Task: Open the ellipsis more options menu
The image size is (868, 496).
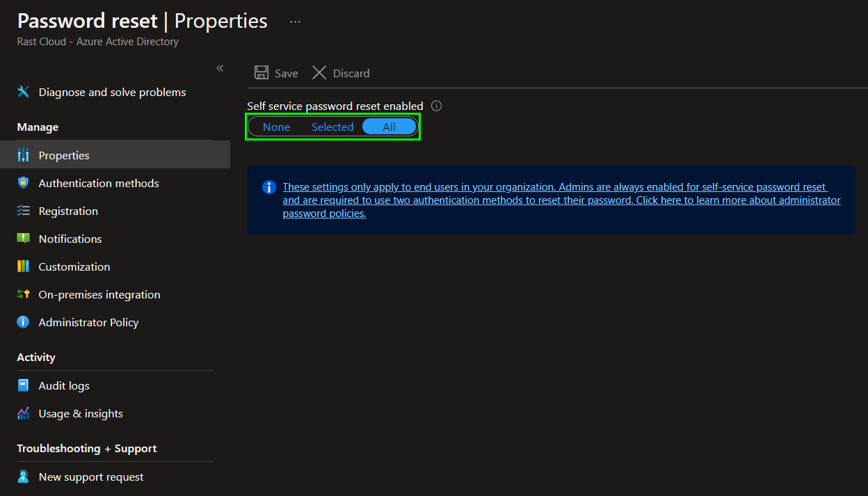Action: 295,22
